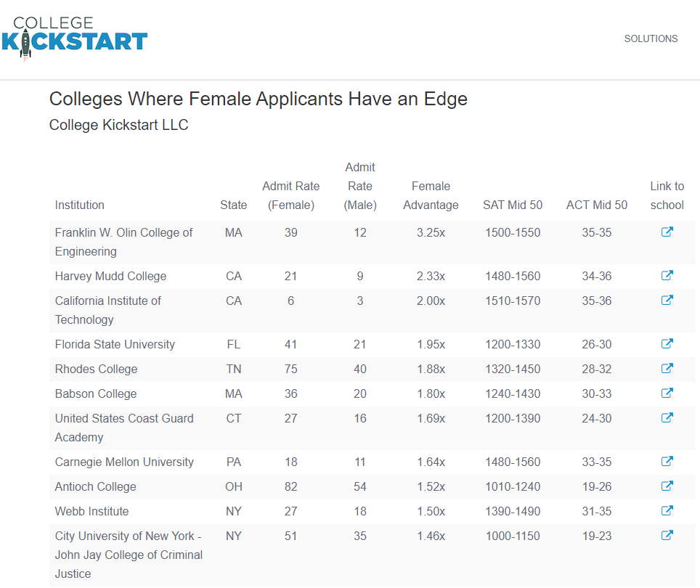Image resolution: width=700 pixels, height=588 pixels.
Task: Click the 1.88x female advantage value
Action: 431,369
